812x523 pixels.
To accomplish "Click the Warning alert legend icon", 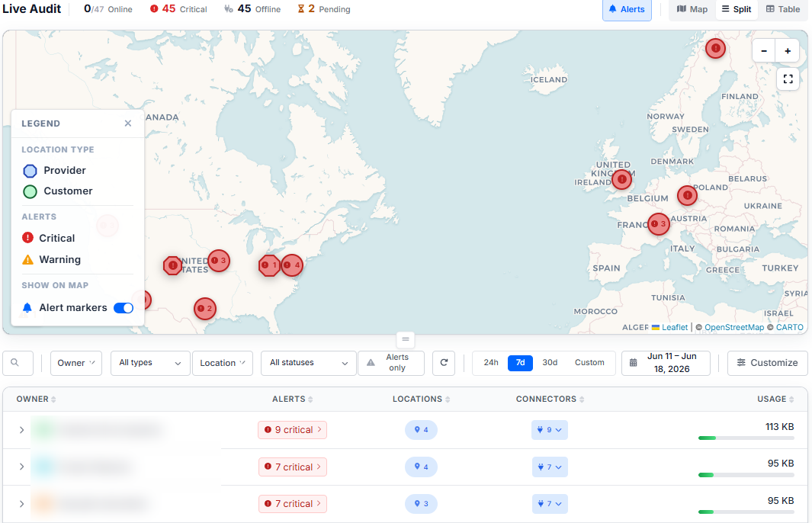I will tap(27, 259).
